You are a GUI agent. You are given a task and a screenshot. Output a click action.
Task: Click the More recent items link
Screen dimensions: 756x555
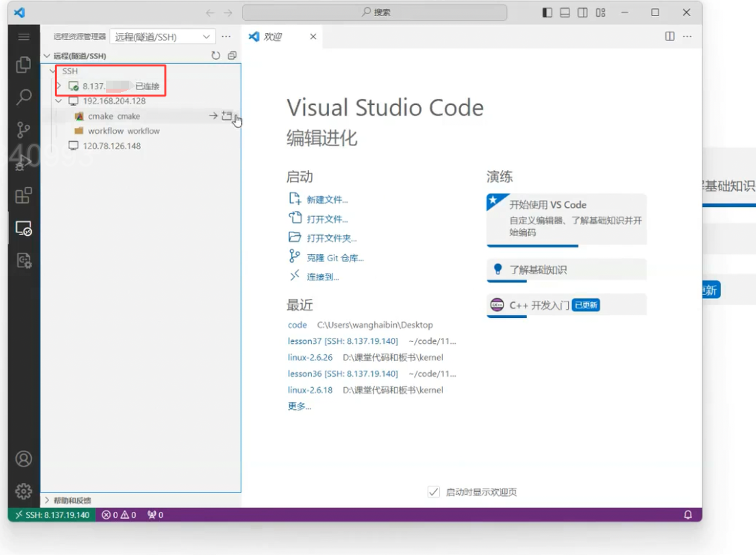point(299,407)
